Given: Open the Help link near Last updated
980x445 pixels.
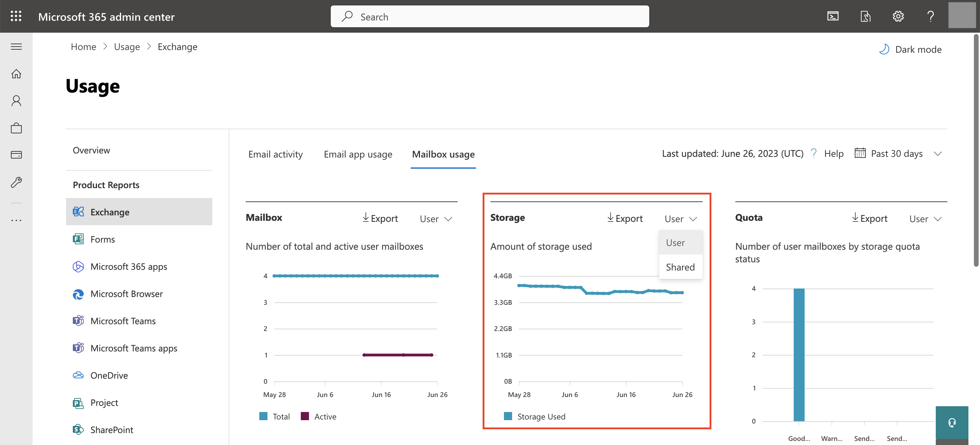Looking at the screenshot, I should pyautogui.click(x=834, y=154).
